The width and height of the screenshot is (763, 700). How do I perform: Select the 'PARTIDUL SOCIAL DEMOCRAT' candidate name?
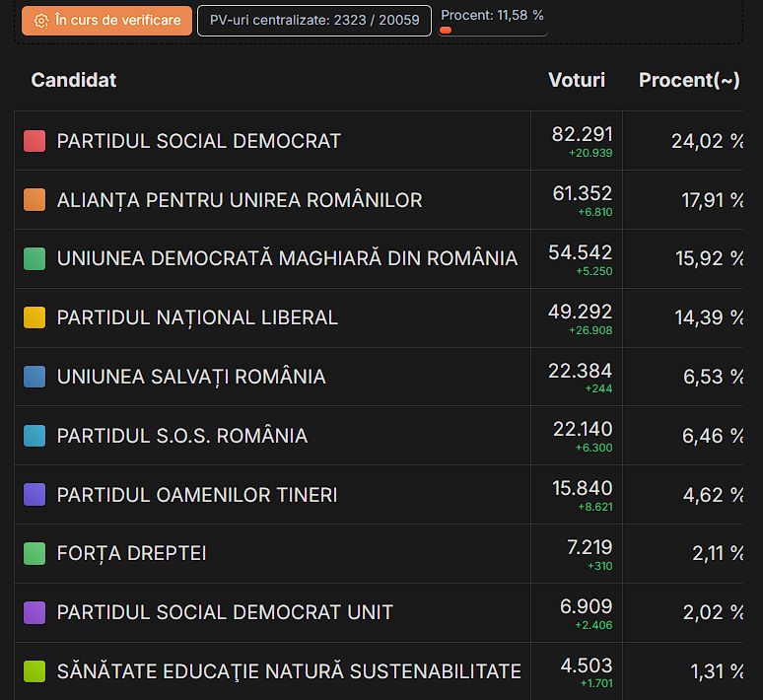click(x=198, y=141)
